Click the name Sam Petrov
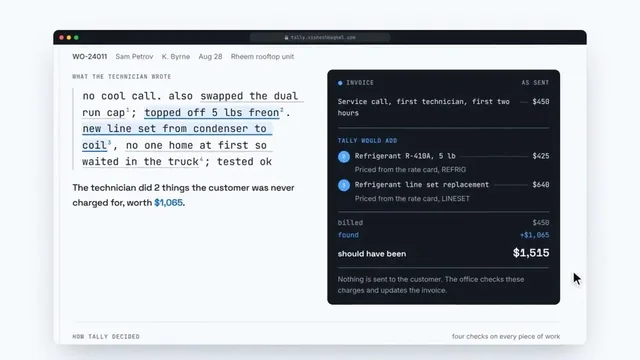 pos(134,57)
